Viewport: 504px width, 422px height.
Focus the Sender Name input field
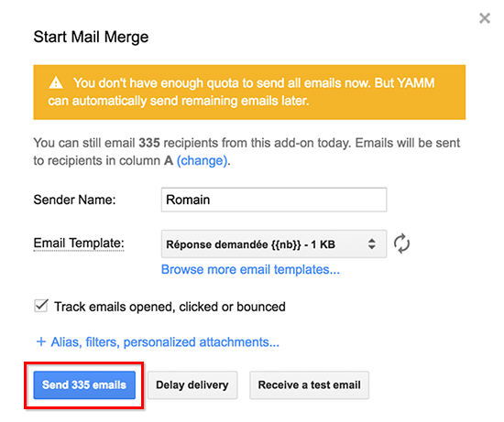tap(274, 200)
